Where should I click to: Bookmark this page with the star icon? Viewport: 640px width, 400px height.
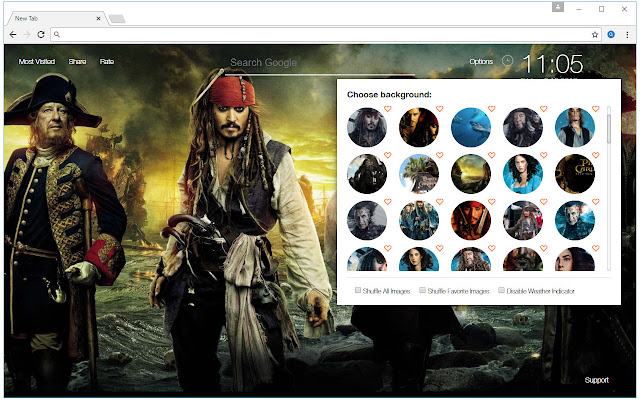click(x=595, y=35)
